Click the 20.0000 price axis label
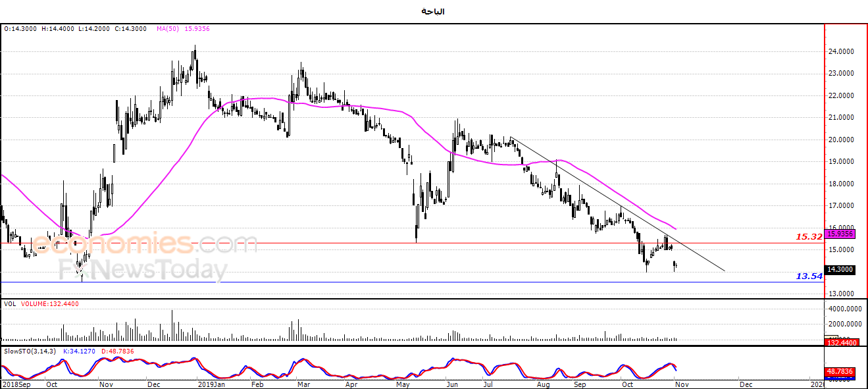The width and height of the screenshot is (868, 389). [841, 140]
